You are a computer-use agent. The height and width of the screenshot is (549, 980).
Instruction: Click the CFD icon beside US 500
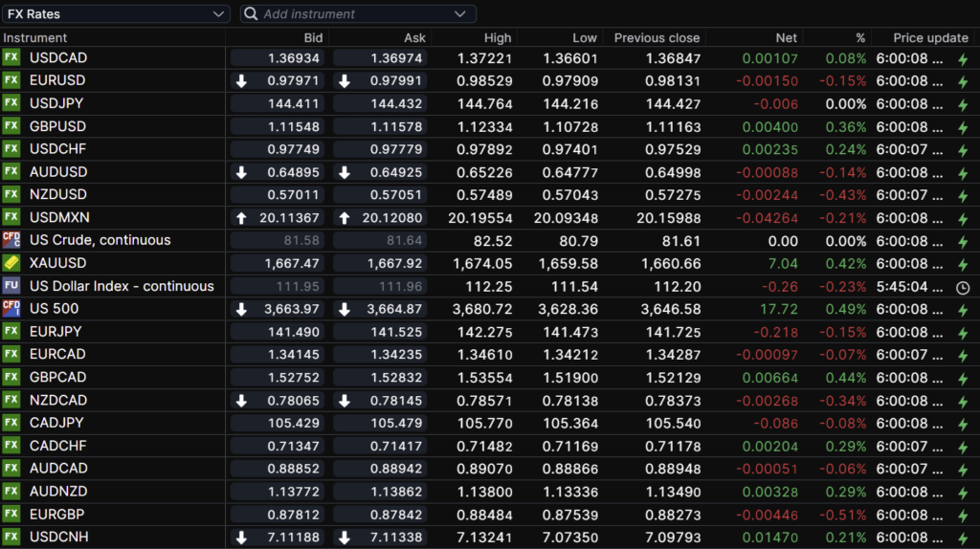(x=11, y=308)
